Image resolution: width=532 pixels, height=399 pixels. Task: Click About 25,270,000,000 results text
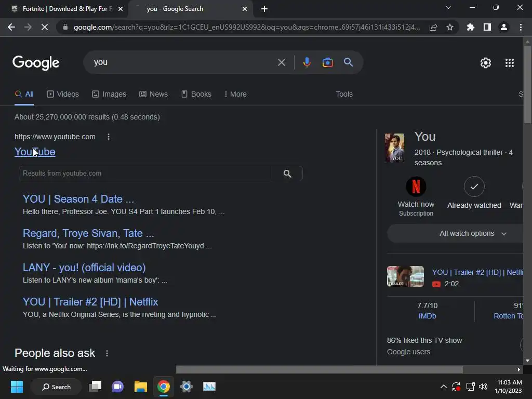[87, 117]
